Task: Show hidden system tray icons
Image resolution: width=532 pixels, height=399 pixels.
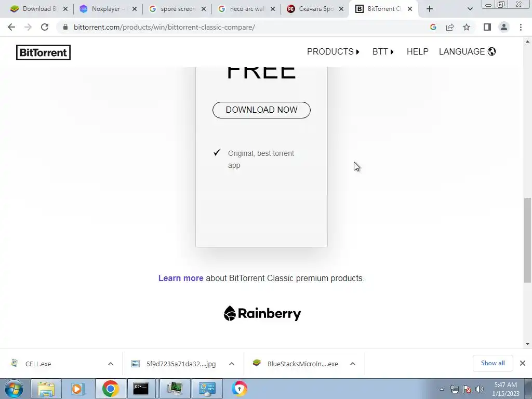Action: click(442, 389)
